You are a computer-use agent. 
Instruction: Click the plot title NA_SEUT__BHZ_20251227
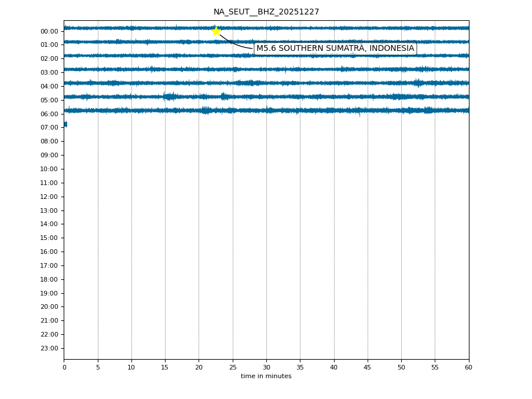click(x=266, y=12)
